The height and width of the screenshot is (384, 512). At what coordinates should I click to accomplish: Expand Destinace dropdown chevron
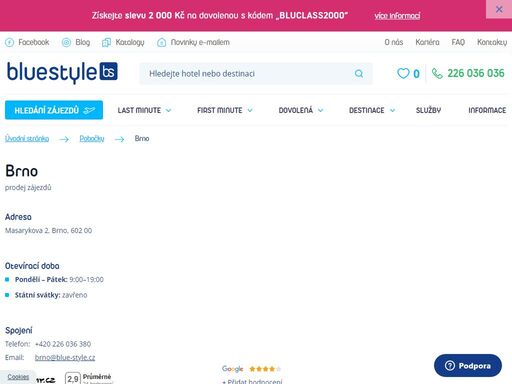click(392, 110)
